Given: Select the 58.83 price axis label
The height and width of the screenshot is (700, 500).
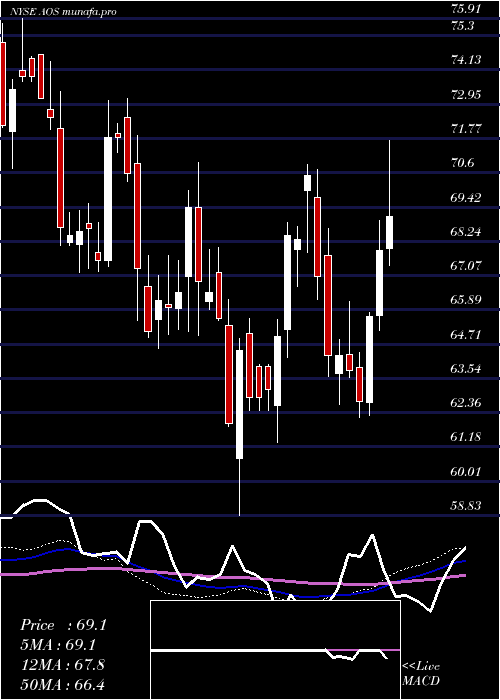Looking at the screenshot, I should [x=466, y=506].
